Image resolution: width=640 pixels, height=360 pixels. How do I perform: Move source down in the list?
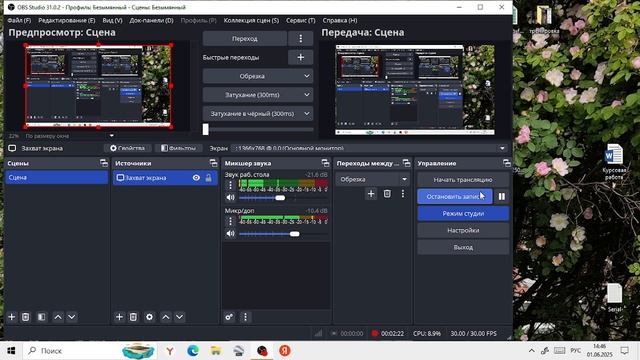pyautogui.click(x=179, y=317)
